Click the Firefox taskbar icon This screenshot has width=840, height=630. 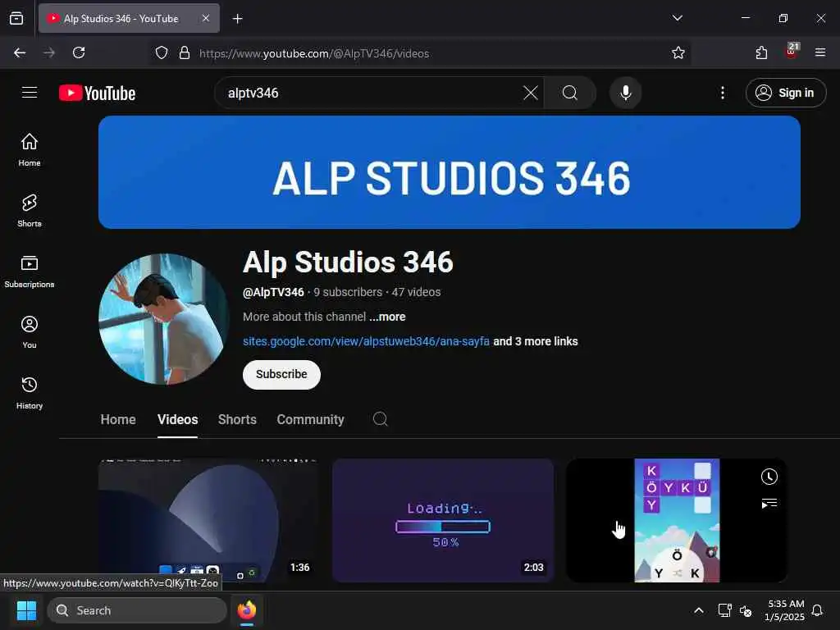pyautogui.click(x=246, y=610)
